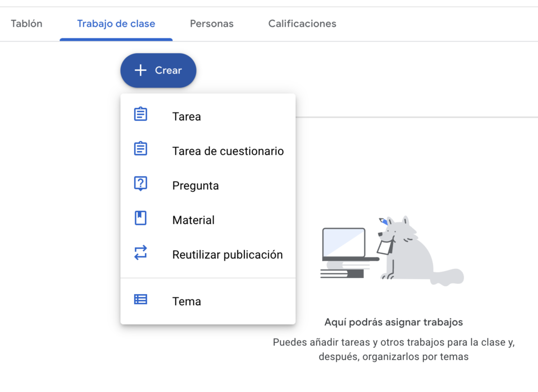538x392 pixels.
Task: Choose Tarea from the Crear menu
Action: [x=208, y=116]
